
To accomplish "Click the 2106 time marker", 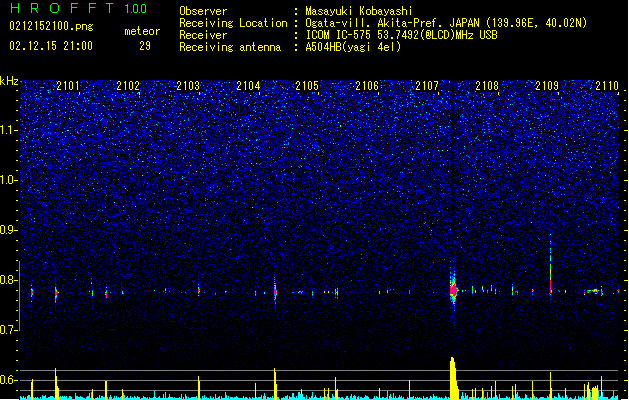I will point(367,85).
